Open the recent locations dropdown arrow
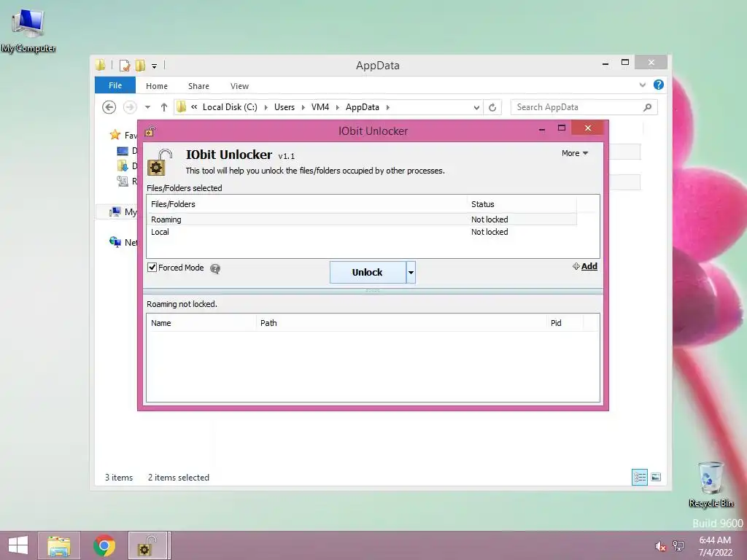The height and width of the screenshot is (560, 747). pyautogui.click(x=147, y=107)
